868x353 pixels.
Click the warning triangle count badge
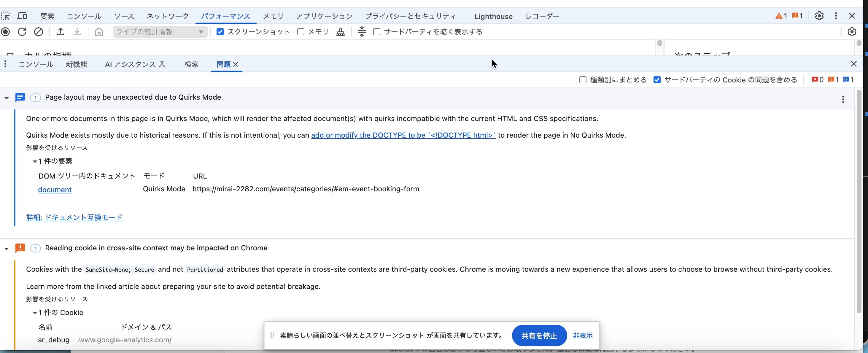[x=781, y=16]
